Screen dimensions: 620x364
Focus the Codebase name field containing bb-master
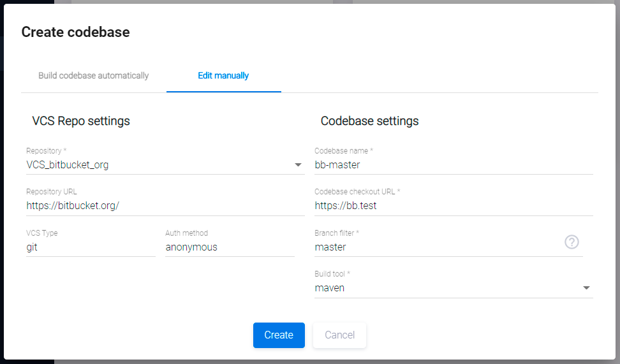click(453, 165)
